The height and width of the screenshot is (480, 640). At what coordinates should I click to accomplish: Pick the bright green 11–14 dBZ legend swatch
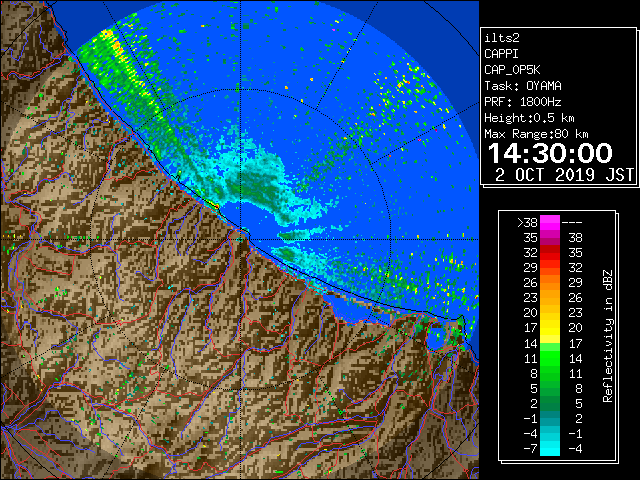(x=550, y=358)
